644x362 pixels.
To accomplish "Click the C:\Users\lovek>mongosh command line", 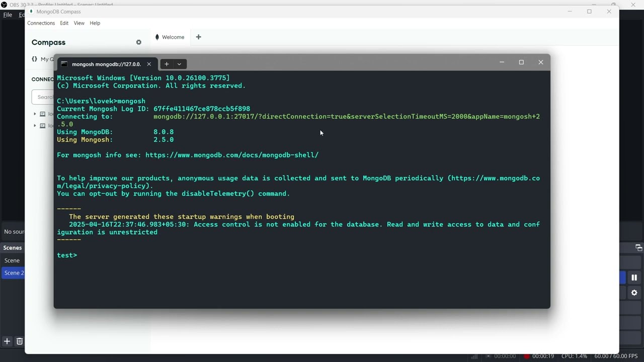I will tap(101, 101).
